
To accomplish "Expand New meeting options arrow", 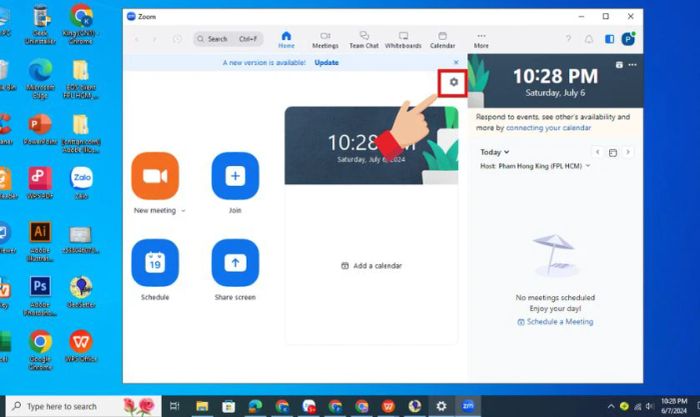I will point(183,211).
